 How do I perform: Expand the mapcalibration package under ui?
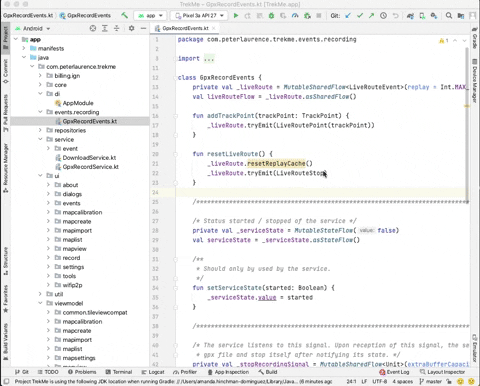48,212
